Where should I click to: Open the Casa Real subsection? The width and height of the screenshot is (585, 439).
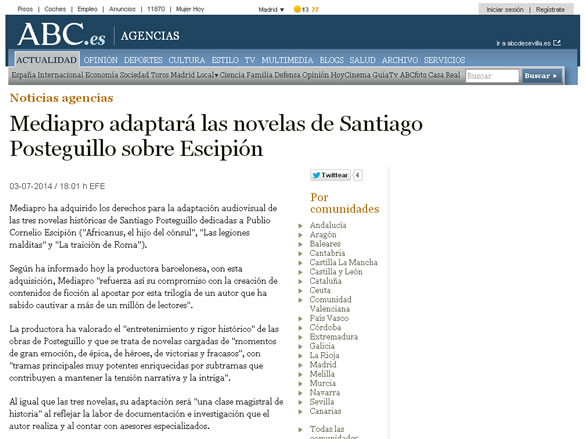point(444,75)
